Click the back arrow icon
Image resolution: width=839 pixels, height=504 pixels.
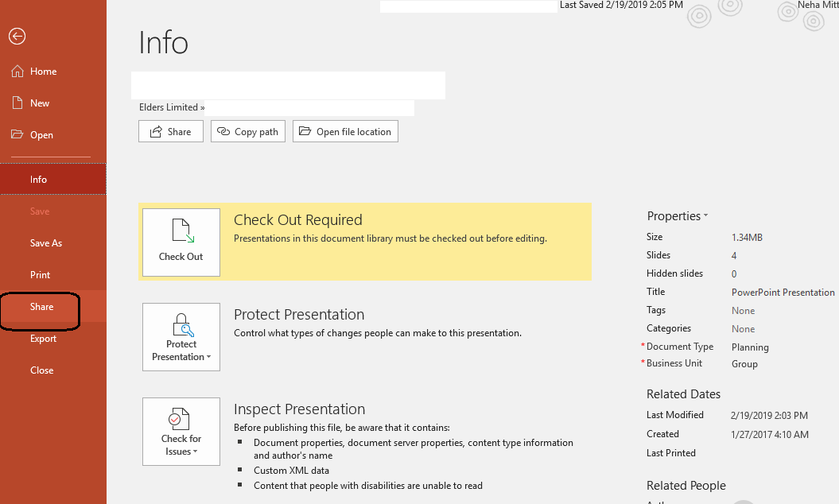pos(17,37)
